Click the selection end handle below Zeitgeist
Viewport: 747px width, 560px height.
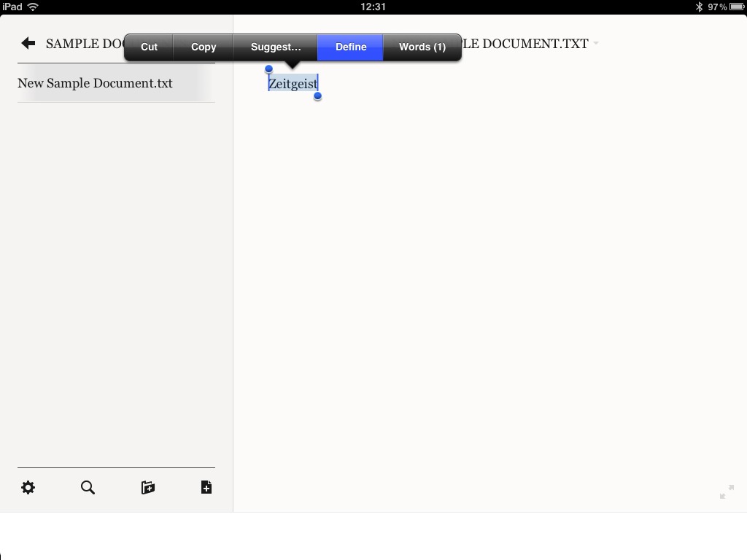pyautogui.click(x=317, y=96)
